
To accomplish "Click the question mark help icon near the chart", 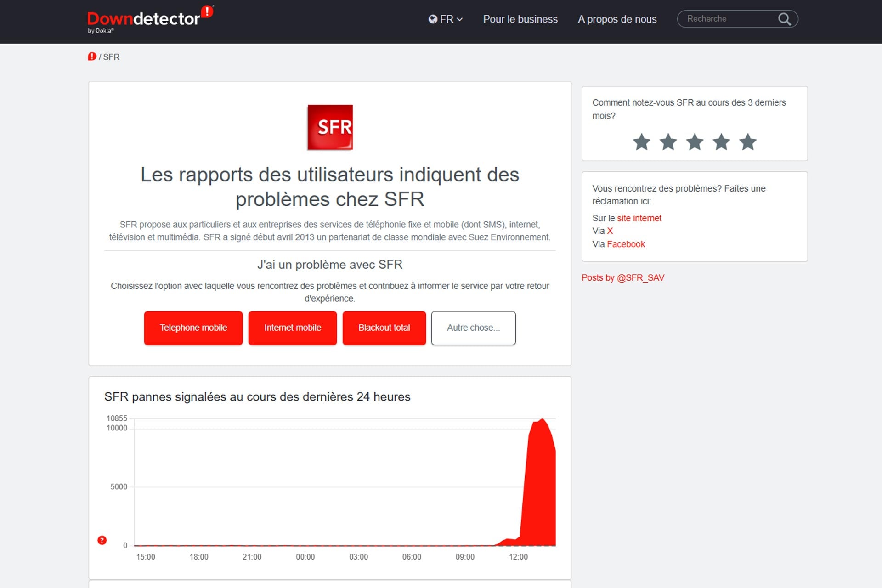I will click(102, 540).
